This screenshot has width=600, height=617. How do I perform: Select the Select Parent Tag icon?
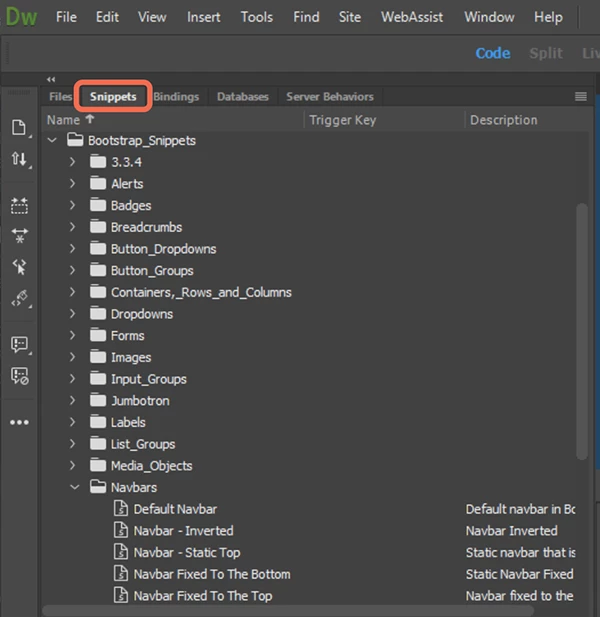pos(19,267)
